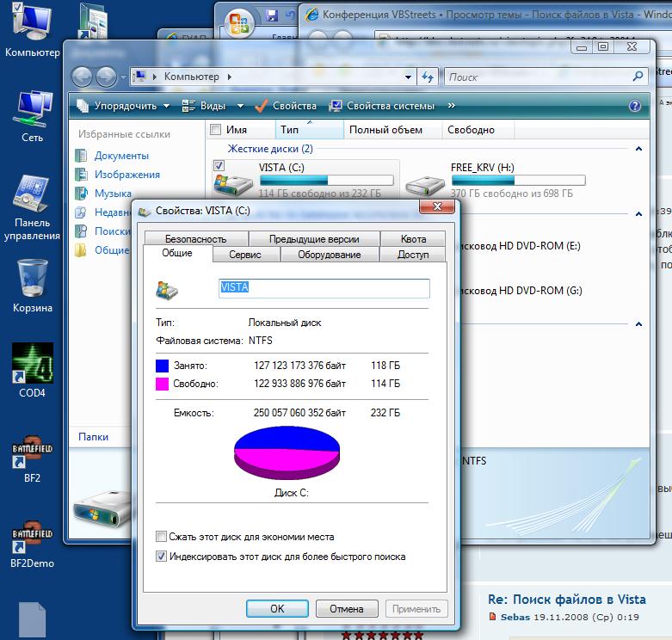Sort by Полный объем column header
672x640 pixels.
tap(392, 130)
